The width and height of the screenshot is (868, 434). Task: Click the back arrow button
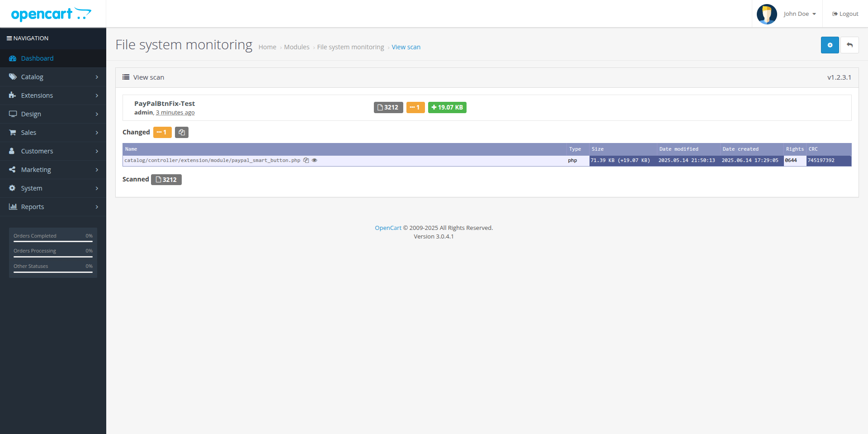[849, 45]
